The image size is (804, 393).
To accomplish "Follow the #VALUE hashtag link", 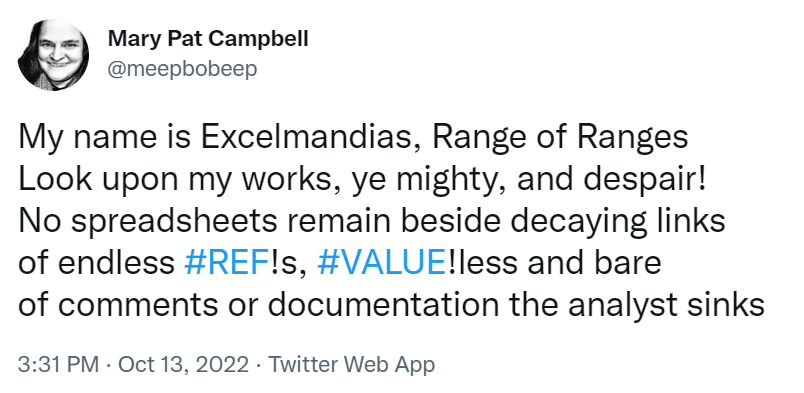I will (x=381, y=263).
